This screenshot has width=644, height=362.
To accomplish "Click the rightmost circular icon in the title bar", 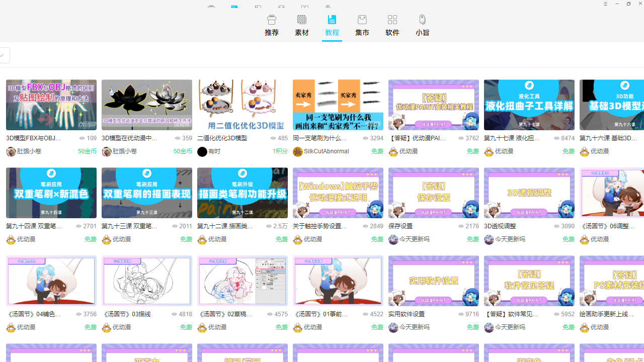I will [328, 7].
